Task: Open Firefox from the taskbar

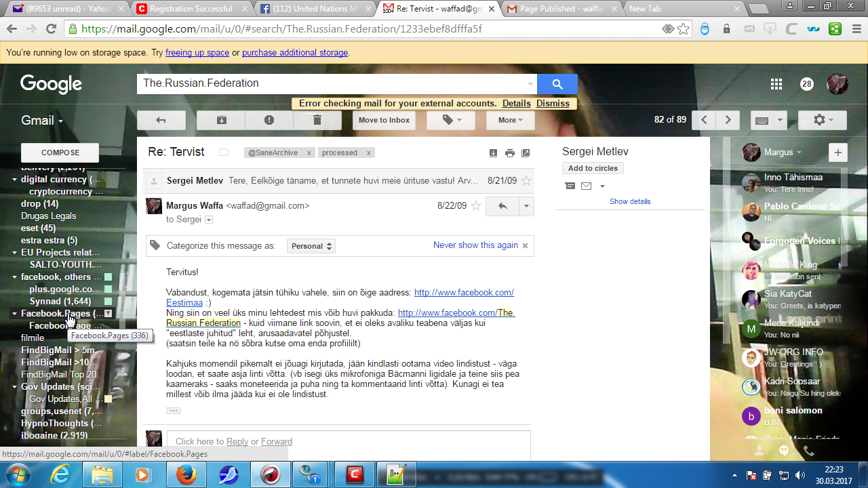Action: click(x=186, y=474)
